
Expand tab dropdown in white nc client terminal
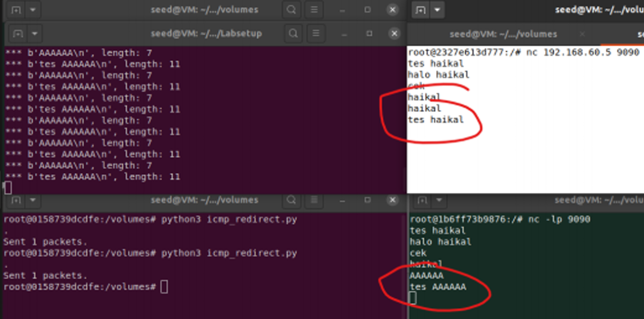[x=437, y=10]
